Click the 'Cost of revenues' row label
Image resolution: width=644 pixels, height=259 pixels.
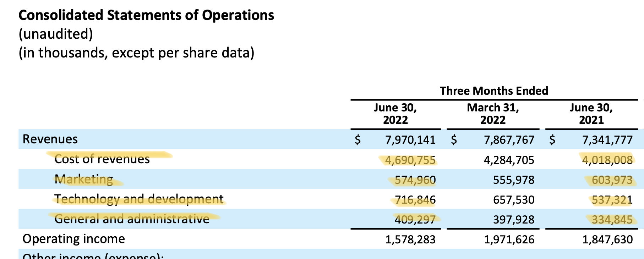tap(102, 159)
